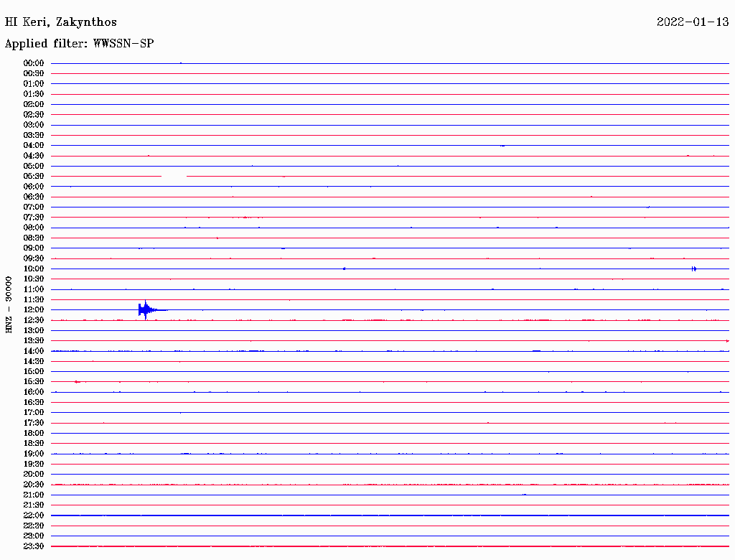Click the 11:30 time label
Image resolution: width=735 pixels, height=560 pixels.
(x=34, y=299)
